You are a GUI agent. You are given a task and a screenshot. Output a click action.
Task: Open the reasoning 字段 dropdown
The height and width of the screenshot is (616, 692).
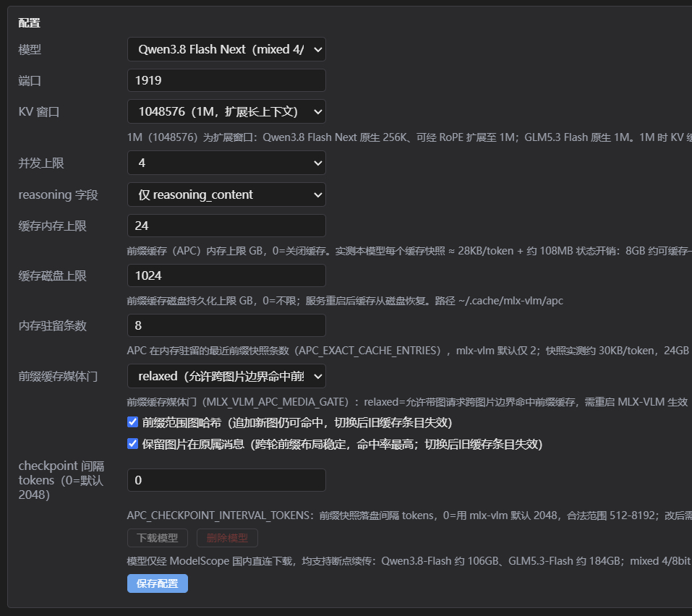coord(226,194)
